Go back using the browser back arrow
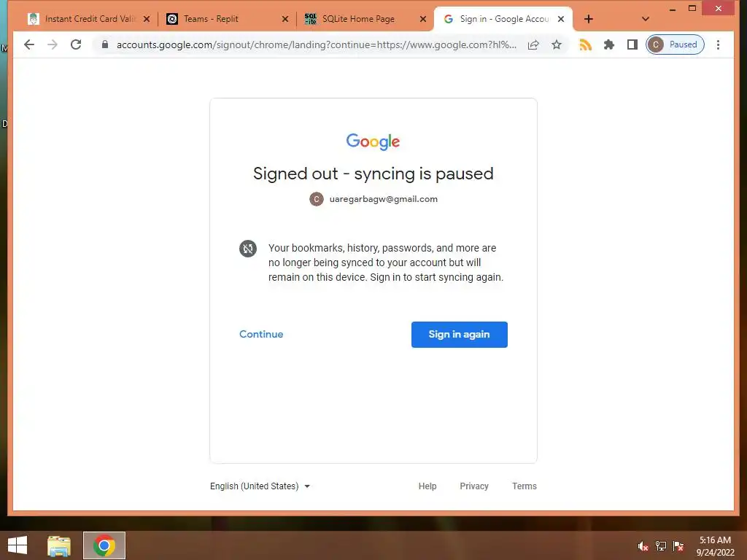 [x=29, y=44]
